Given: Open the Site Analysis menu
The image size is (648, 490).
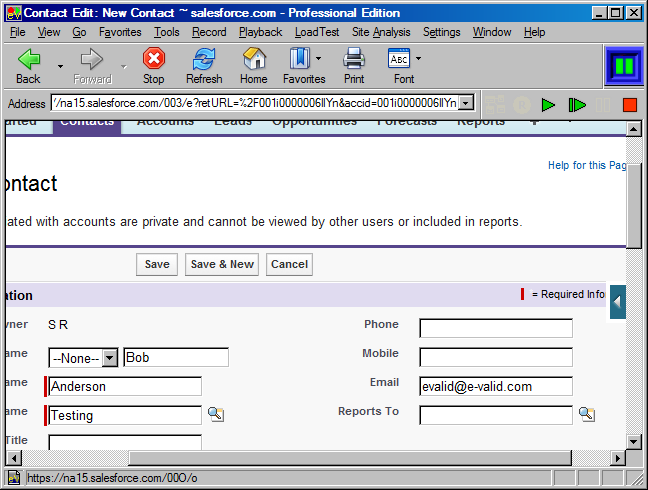Looking at the screenshot, I should [x=381, y=32].
